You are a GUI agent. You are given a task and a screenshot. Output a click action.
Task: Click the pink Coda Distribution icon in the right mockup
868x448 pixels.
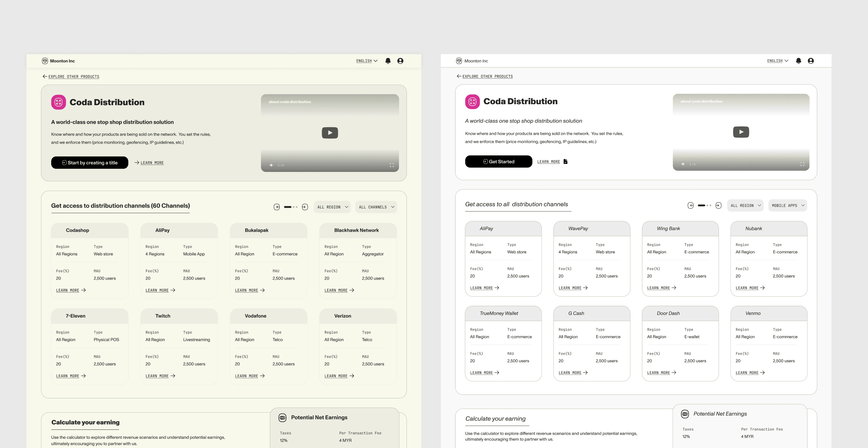coord(472,101)
